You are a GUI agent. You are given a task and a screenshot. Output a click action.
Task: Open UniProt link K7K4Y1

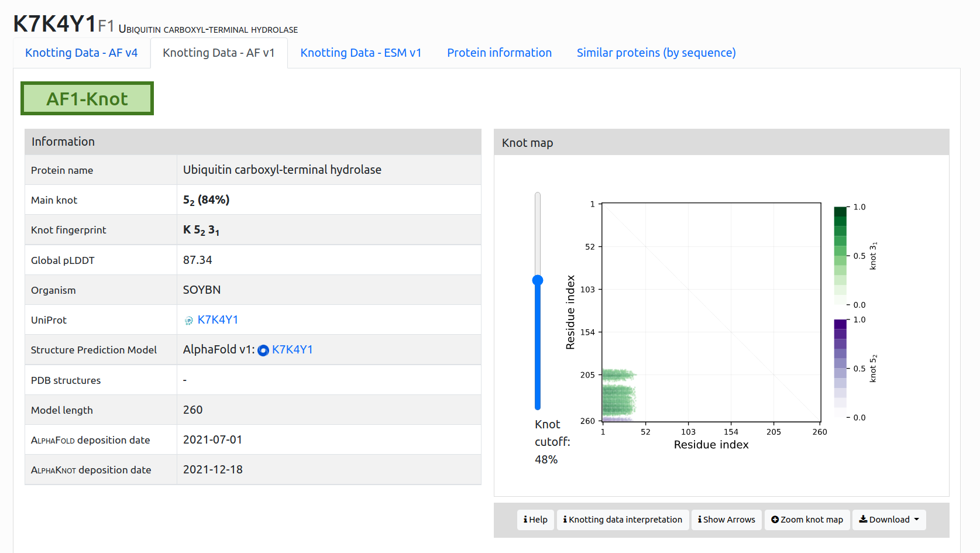tap(218, 320)
